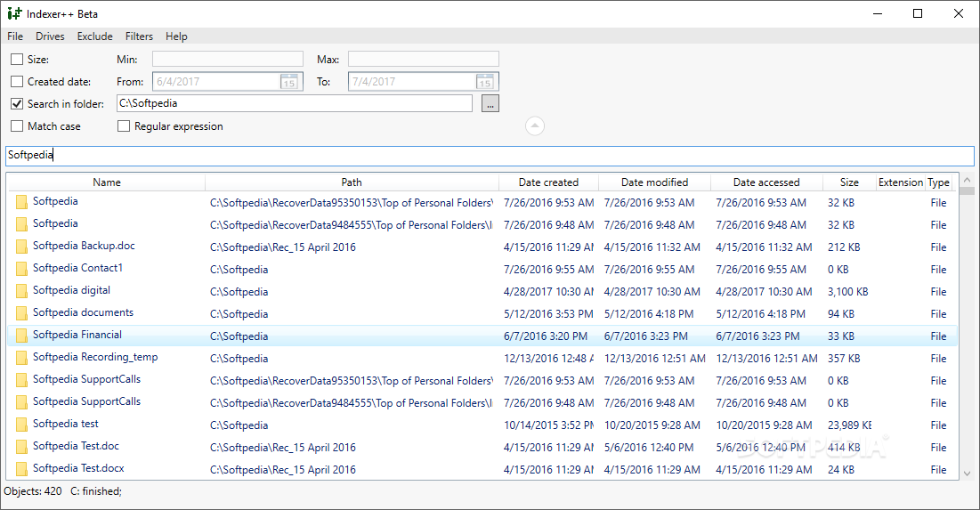
Task: Sort by the Size column header
Action: tap(849, 182)
